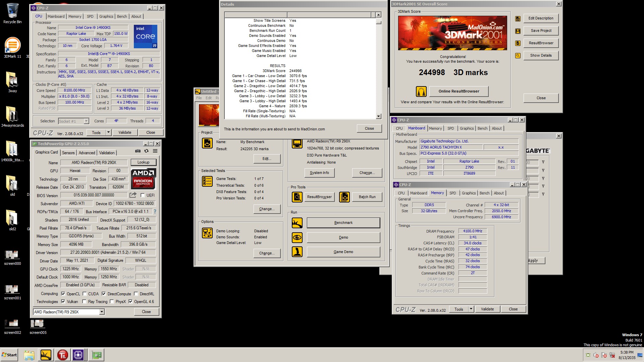The image size is (644, 362).
Task: Click Change... button under Selected Tests
Action: pyautogui.click(x=267, y=209)
